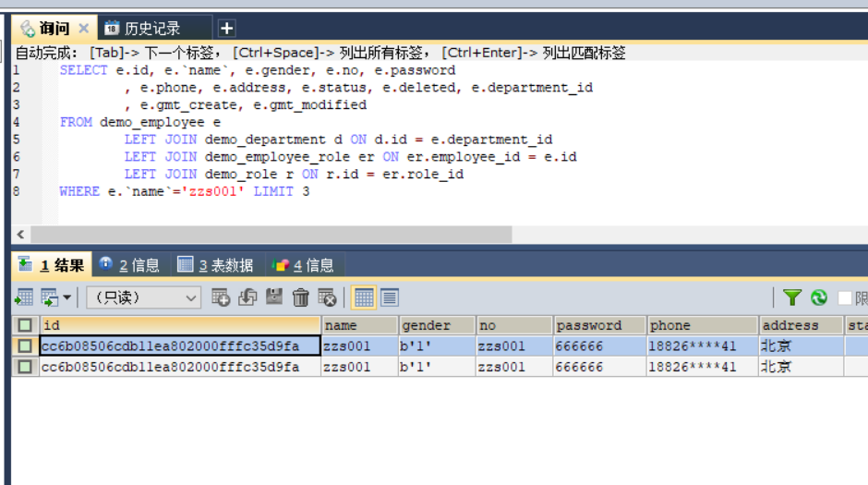Click name zzs001 in first row
Screen dimensions: 868x485
(x=360, y=346)
